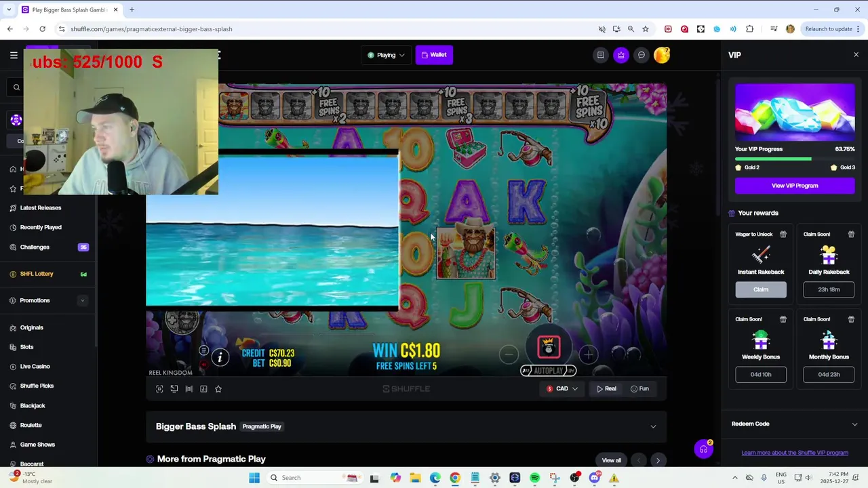Click the muted site sound icon in address bar
Image resolution: width=868 pixels, height=488 pixels.
pos(601,29)
